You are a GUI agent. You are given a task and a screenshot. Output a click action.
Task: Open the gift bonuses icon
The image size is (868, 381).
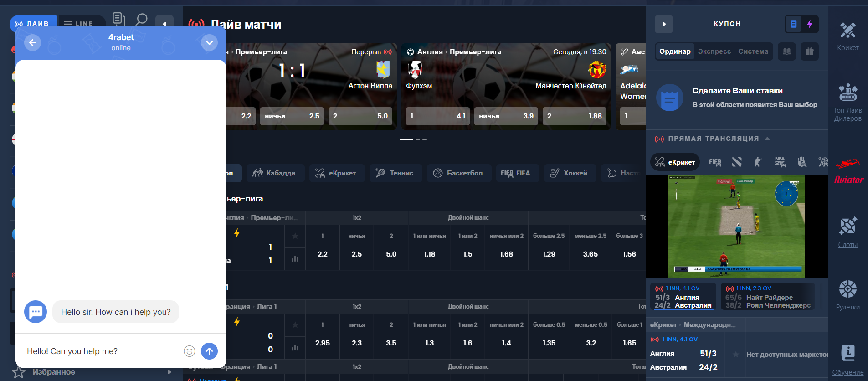pos(810,51)
